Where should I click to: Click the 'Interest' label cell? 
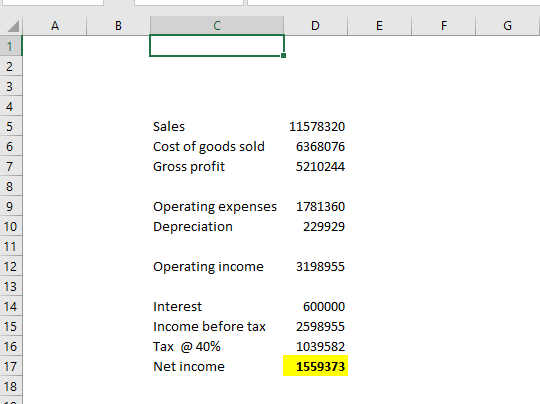217,306
